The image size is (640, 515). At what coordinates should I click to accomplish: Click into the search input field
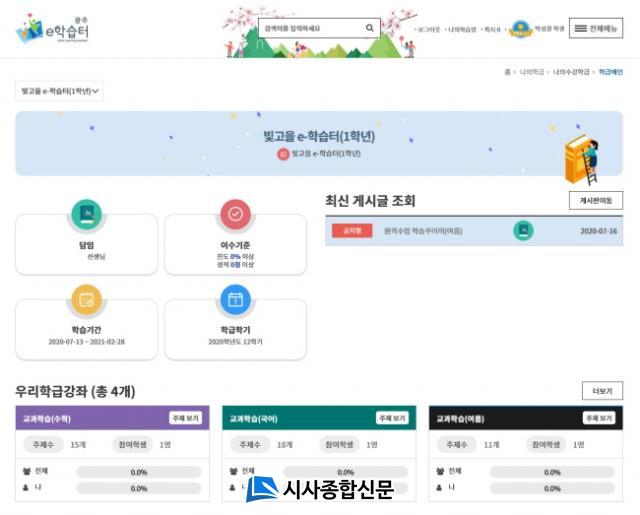coord(308,28)
